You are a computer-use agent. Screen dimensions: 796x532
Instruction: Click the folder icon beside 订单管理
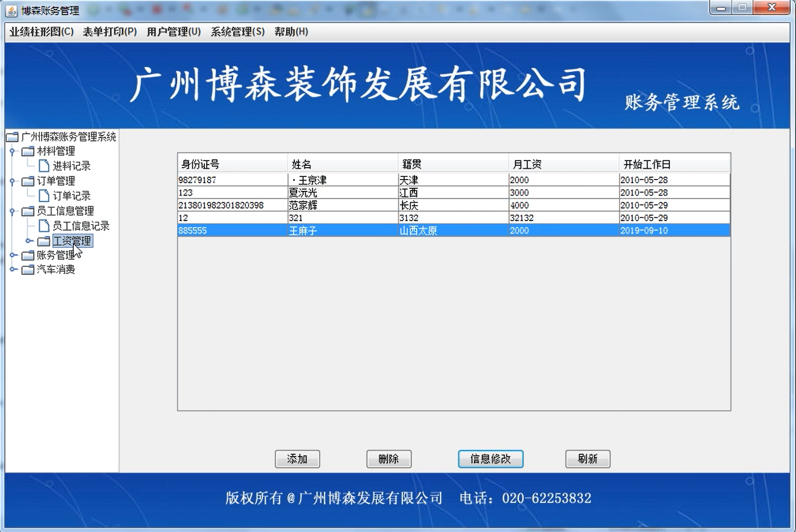pyautogui.click(x=28, y=181)
